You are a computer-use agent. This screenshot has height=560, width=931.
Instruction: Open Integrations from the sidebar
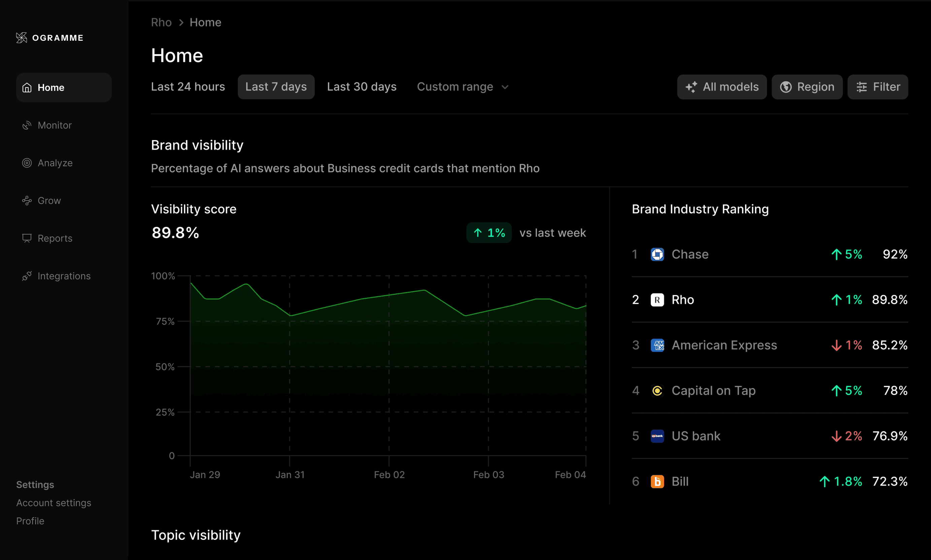click(x=56, y=276)
